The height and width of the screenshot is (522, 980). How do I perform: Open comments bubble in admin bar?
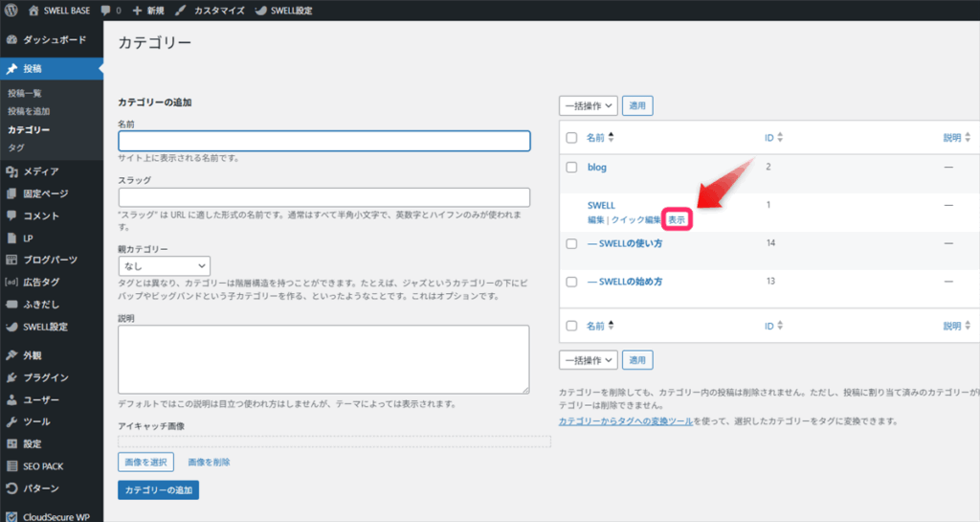[x=105, y=10]
